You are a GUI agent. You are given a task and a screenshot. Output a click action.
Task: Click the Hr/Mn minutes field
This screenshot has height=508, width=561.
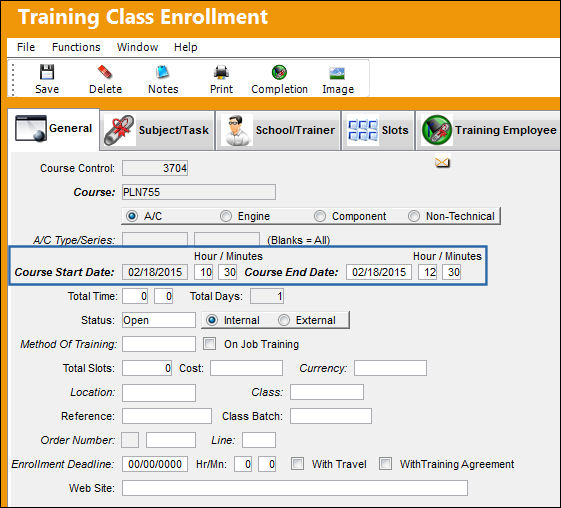point(267,464)
